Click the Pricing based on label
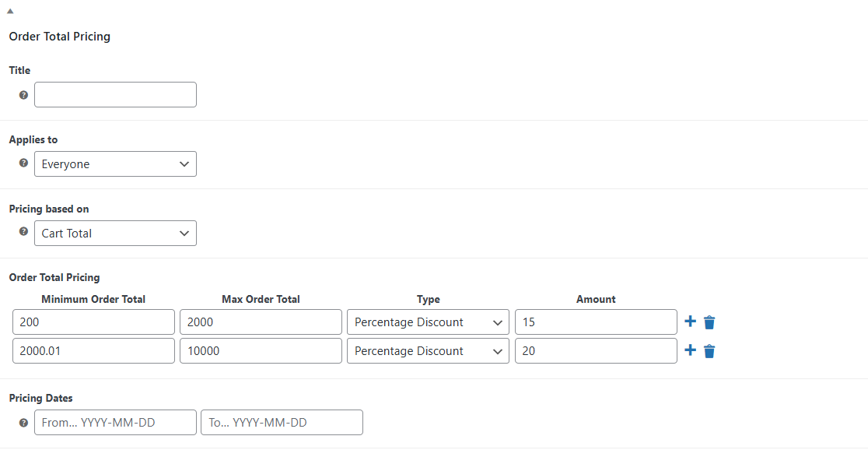Screen dimensions: 868x450 tap(49, 209)
